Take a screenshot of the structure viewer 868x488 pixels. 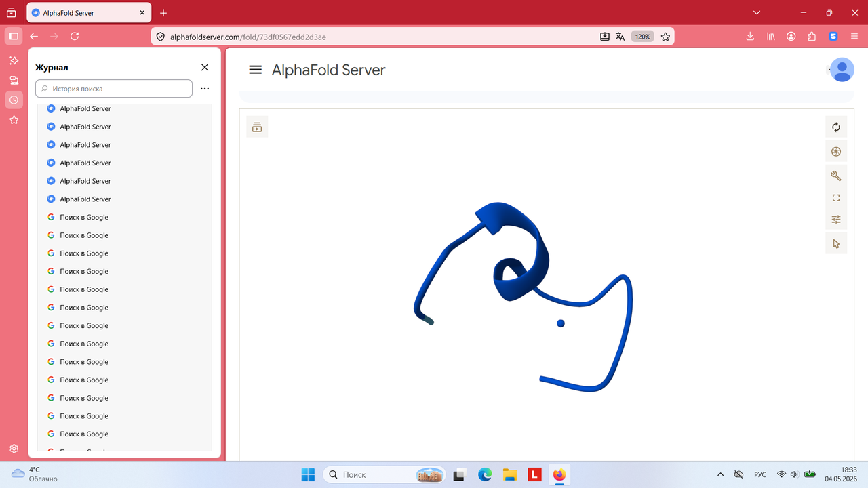[x=836, y=152]
